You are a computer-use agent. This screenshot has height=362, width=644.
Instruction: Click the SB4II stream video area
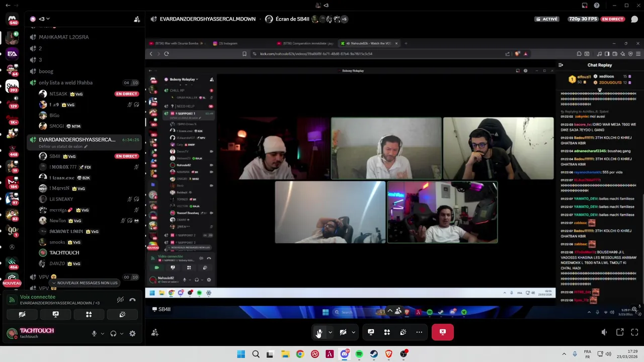pyautogui.click(x=394, y=177)
